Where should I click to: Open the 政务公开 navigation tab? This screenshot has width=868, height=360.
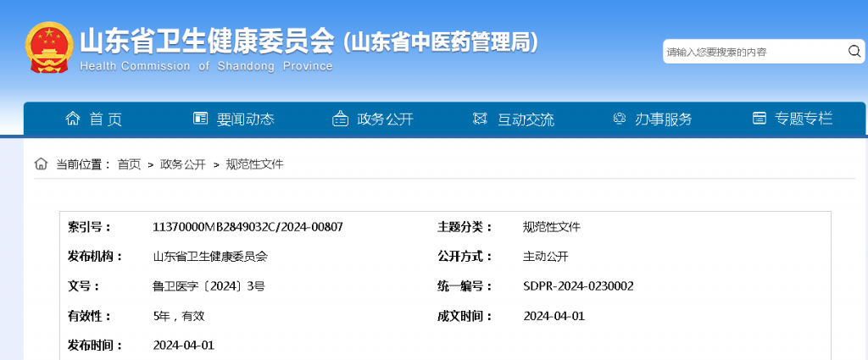click(386, 119)
